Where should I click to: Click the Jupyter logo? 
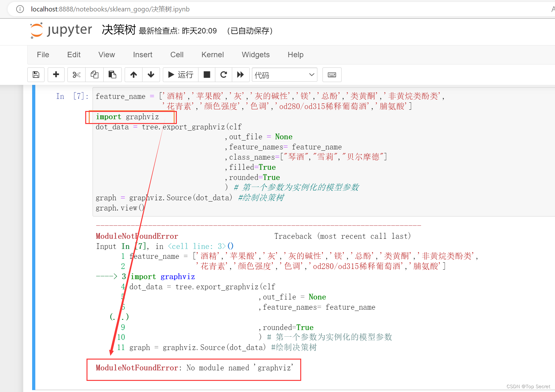tap(61, 31)
